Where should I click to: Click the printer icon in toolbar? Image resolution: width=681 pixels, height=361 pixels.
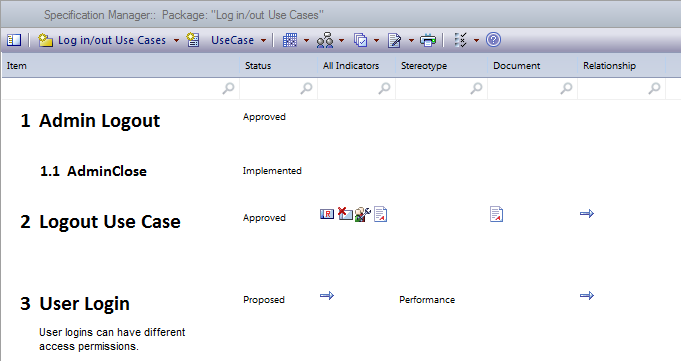(x=428, y=40)
